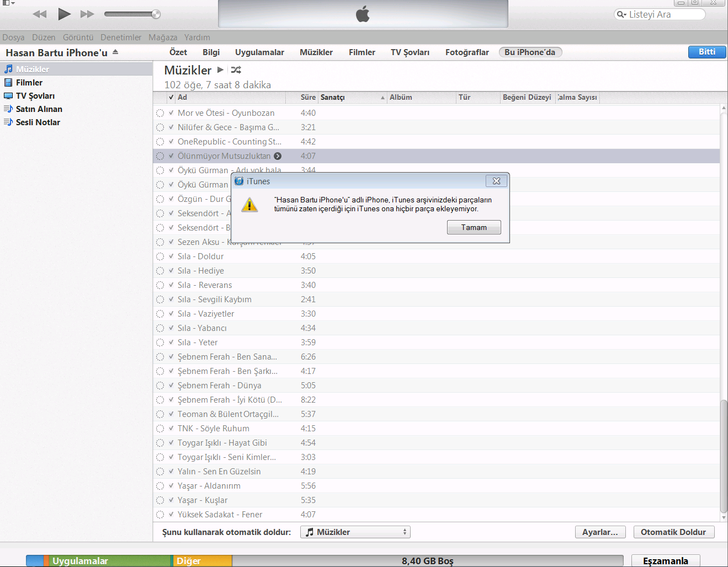Toggle the header checkmark column
The width and height of the screenshot is (728, 567).
(x=171, y=97)
